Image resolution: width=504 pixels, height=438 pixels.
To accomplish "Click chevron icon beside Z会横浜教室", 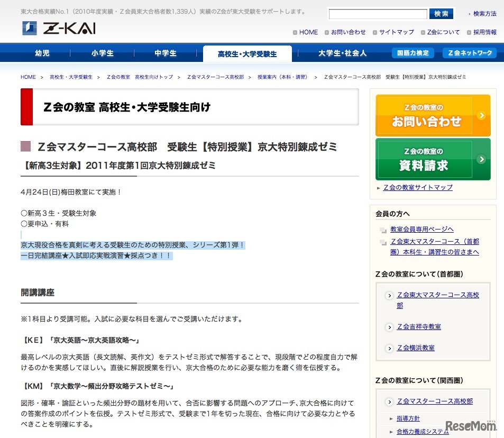I will [389, 349].
